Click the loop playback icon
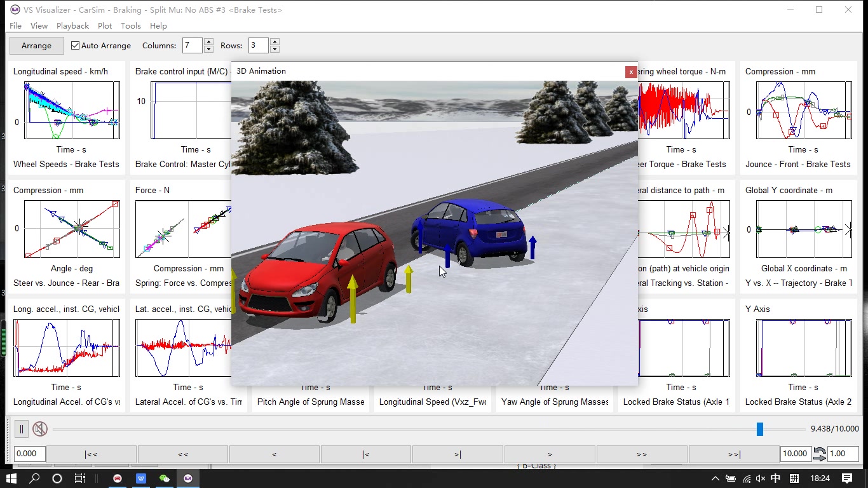The width and height of the screenshot is (868, 488). coord(820,454)
